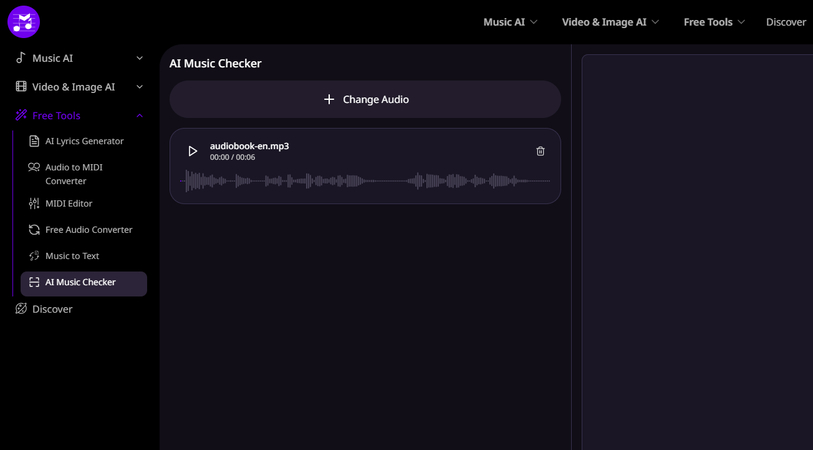The image size is (813, 450).
Task: Click the AI Music Checker scan icon
Action: (34, 282)
